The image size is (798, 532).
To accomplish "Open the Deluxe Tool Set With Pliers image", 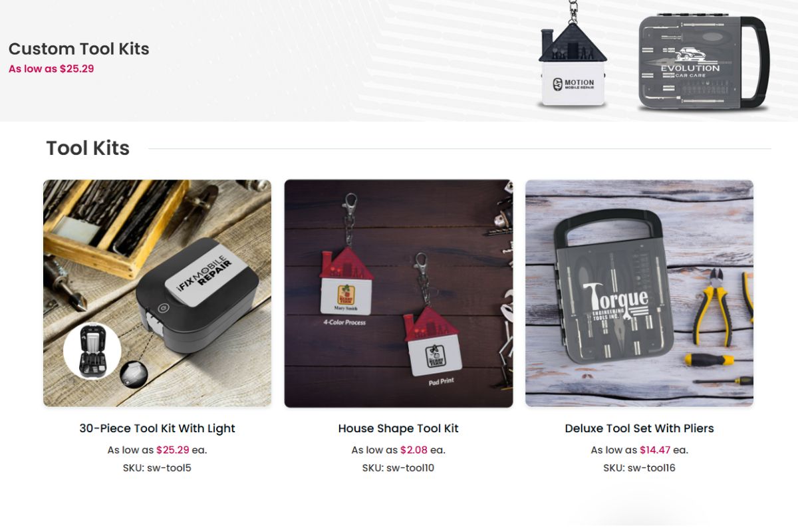I will [639, 293].
